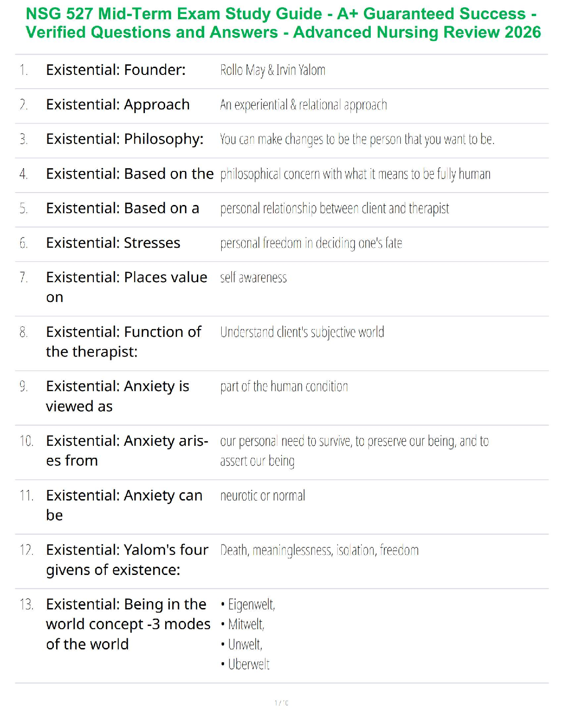The image size is (563, 728).
Task: Select the answer "An experiential & relational approach"
Action: tap(303, 105)
